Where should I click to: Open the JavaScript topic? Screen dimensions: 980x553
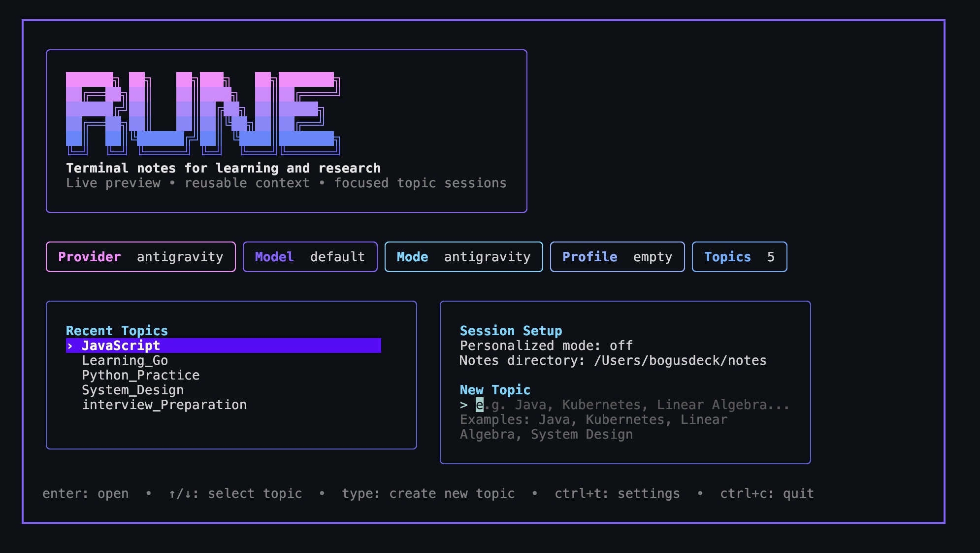coord(223,346)
